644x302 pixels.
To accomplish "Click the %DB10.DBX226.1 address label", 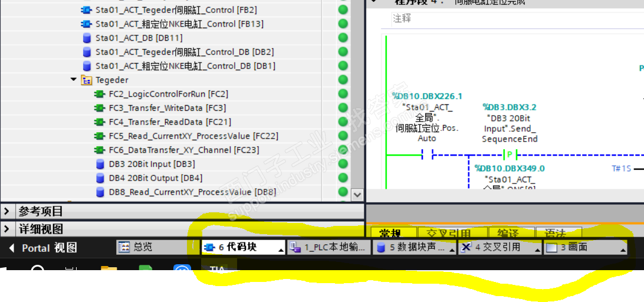I will [427, 97].
